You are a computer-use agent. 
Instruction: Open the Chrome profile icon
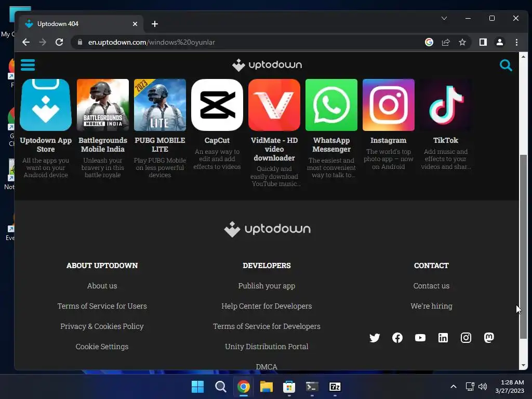point(499,42)
